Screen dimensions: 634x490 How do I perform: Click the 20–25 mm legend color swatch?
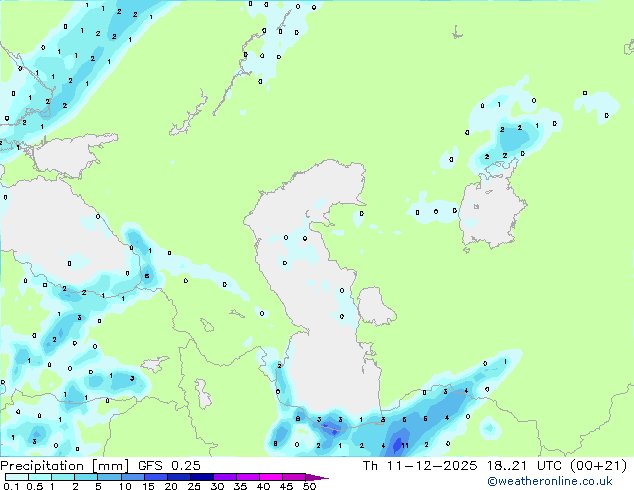click(x=179, y=477)
